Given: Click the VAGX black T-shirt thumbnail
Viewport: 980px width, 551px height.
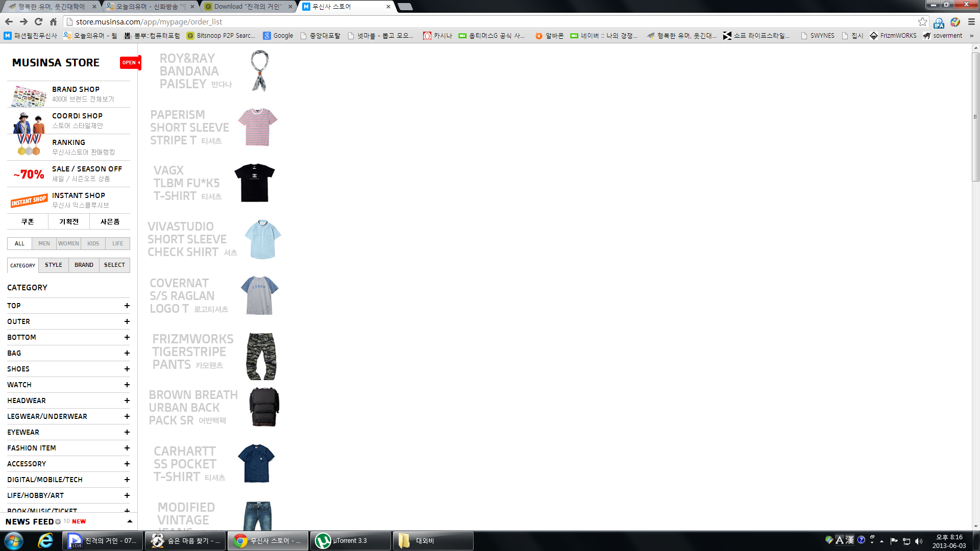Looking at the screenshot, I should [x=254, y=183].
